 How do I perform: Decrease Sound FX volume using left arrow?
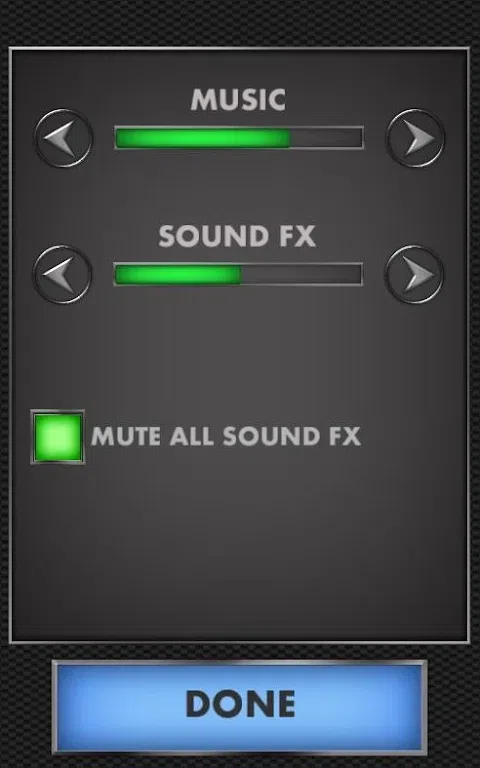(62, 274)
